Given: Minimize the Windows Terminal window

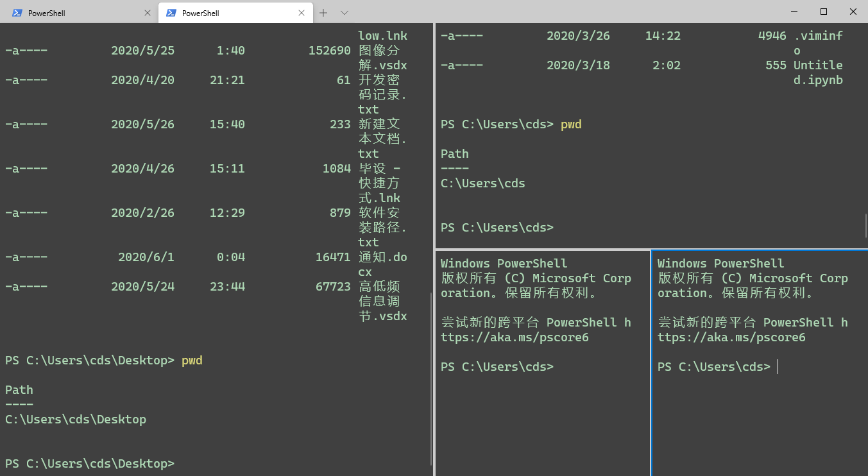Looking at the screenshot, I should pos(794,12).
